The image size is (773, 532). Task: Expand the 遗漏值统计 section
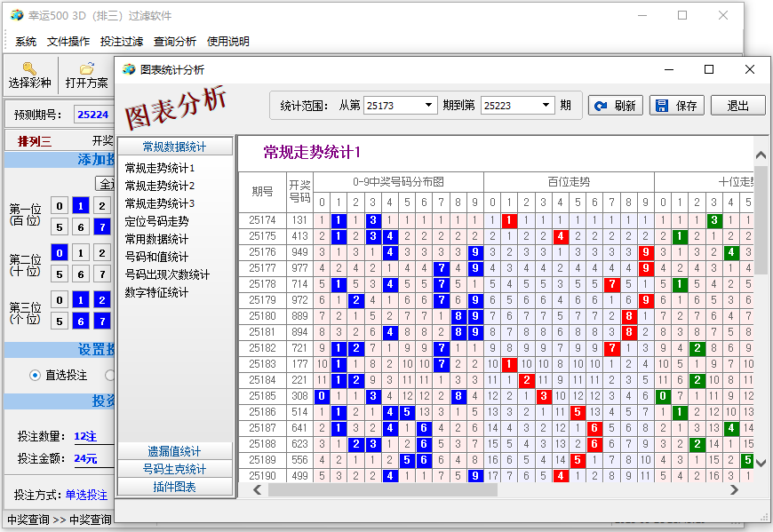pos(175,451)
